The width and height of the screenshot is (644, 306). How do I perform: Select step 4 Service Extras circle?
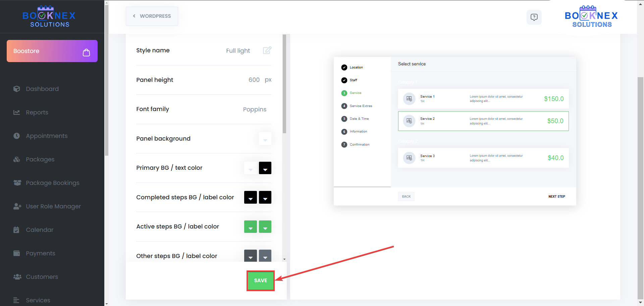coord(344,106)
